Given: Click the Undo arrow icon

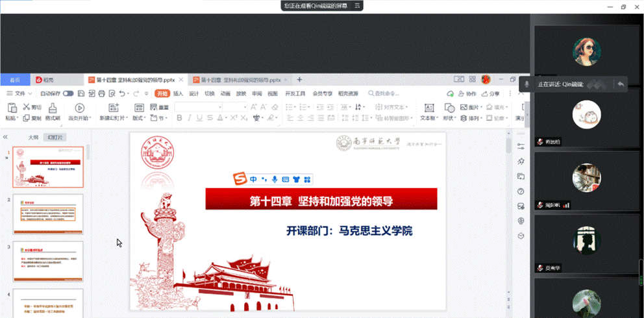Looking at the screenshot, I should pyautogui.click(x=121, y=93).
